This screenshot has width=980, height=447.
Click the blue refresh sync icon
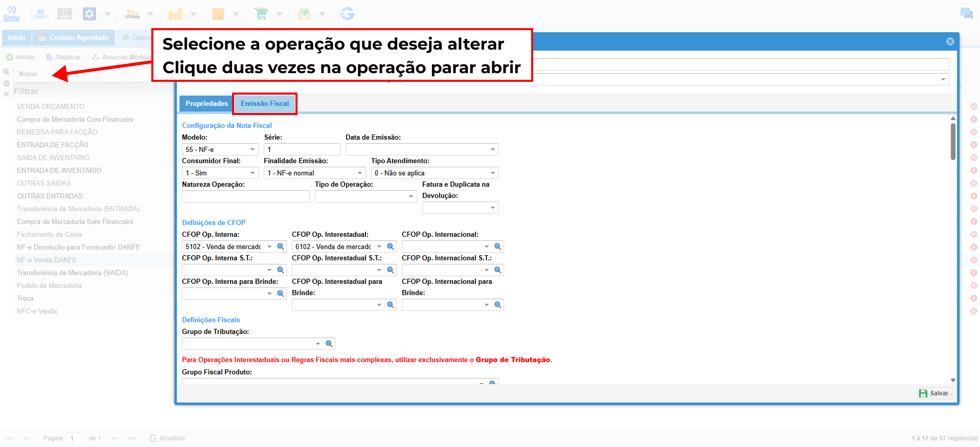coord(347,14)
